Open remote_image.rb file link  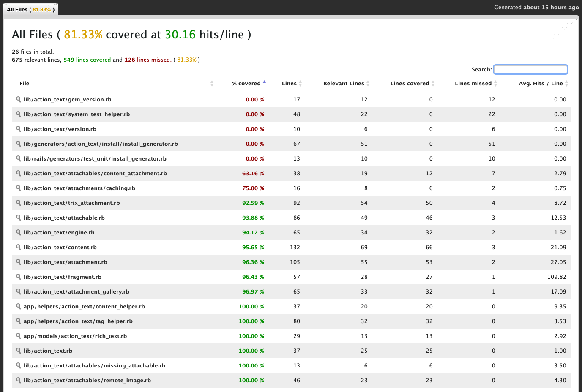tap(87, 381)
